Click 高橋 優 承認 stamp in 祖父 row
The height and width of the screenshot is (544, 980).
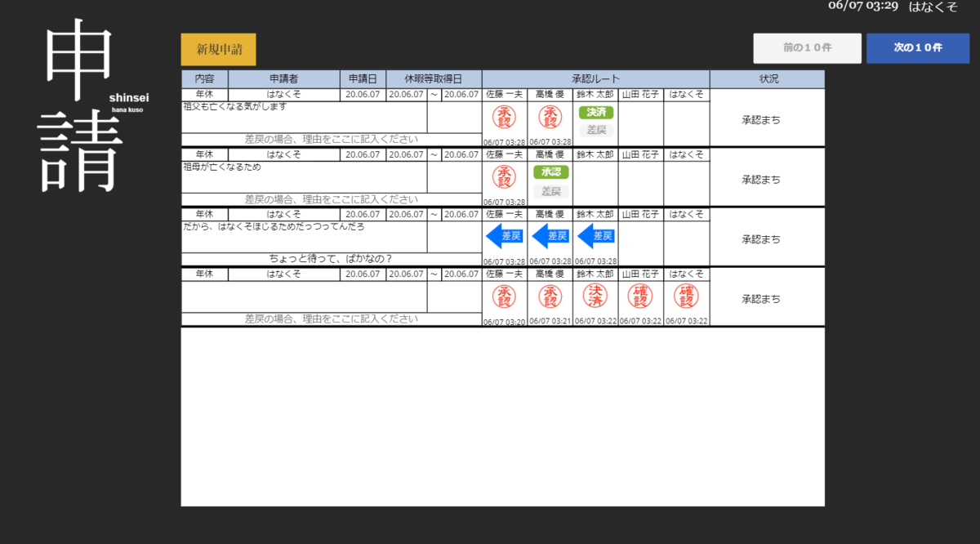(550, 118)
